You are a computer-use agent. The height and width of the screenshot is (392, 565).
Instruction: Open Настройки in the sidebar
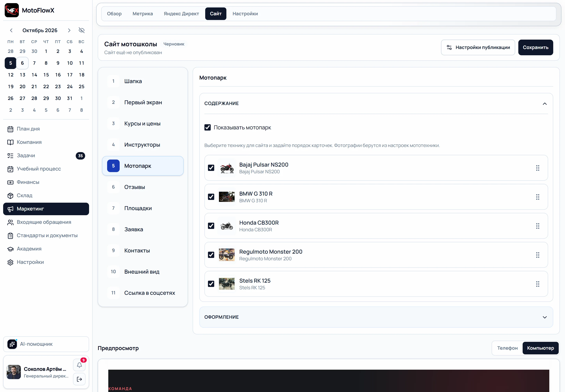[x=46, y=262]
